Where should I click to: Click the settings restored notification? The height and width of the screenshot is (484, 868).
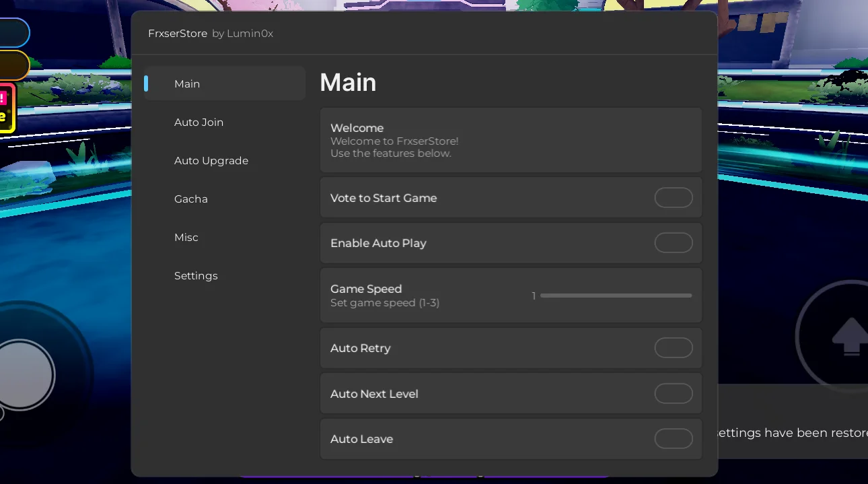coord(793,421)
